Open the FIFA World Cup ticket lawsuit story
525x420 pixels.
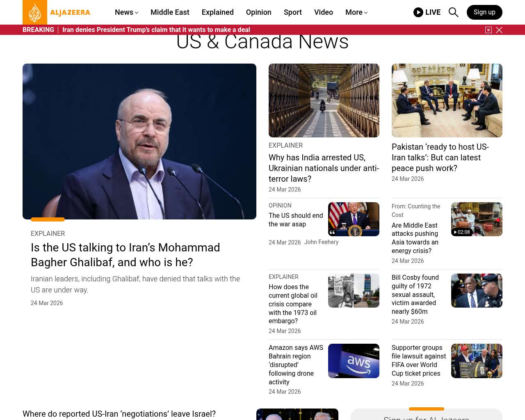(419, 361)
